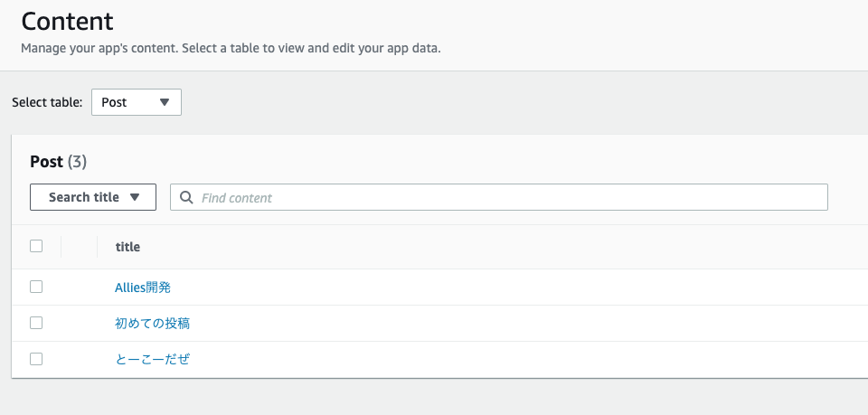
Task: Click the magnifier search icon
Action: [x=186, y=197]
